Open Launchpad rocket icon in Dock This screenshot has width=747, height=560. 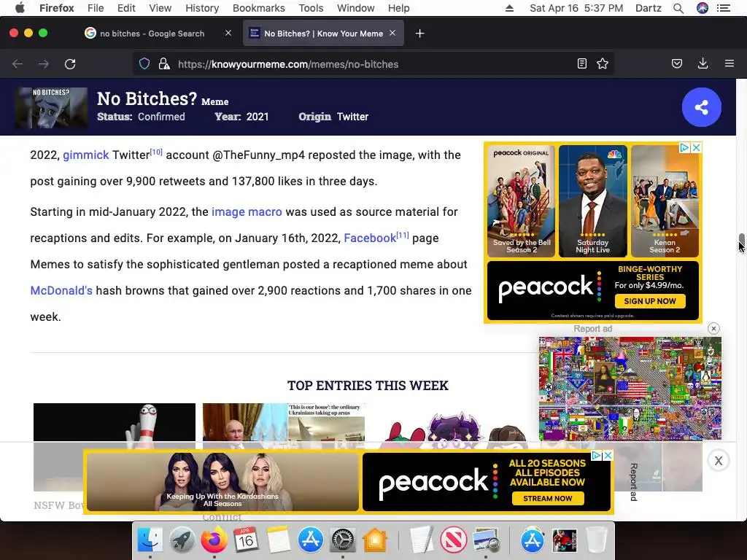(182, 540)
